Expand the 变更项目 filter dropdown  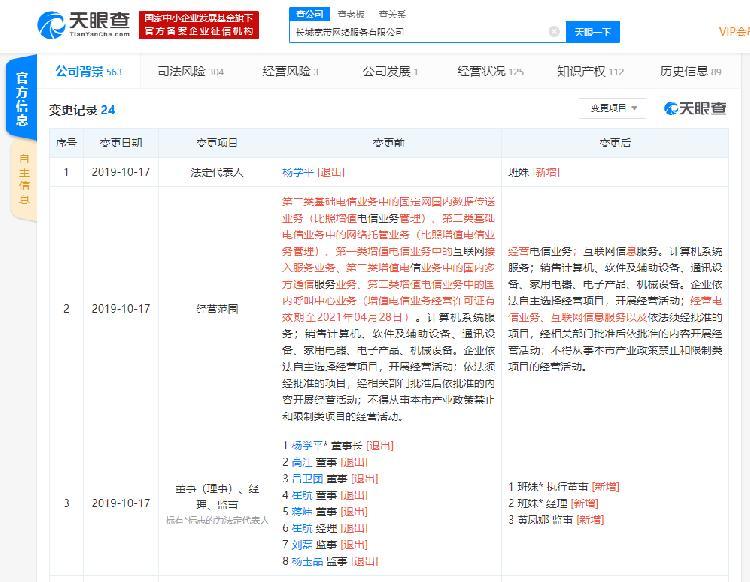[613, 109]
